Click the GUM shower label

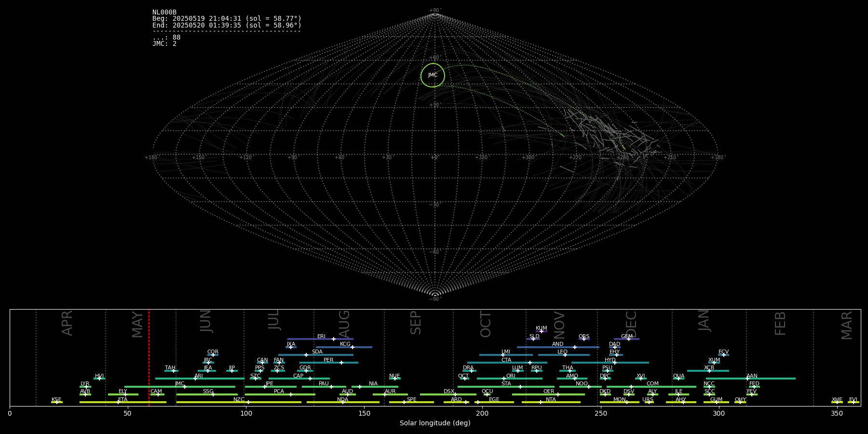tap(716, 400)
